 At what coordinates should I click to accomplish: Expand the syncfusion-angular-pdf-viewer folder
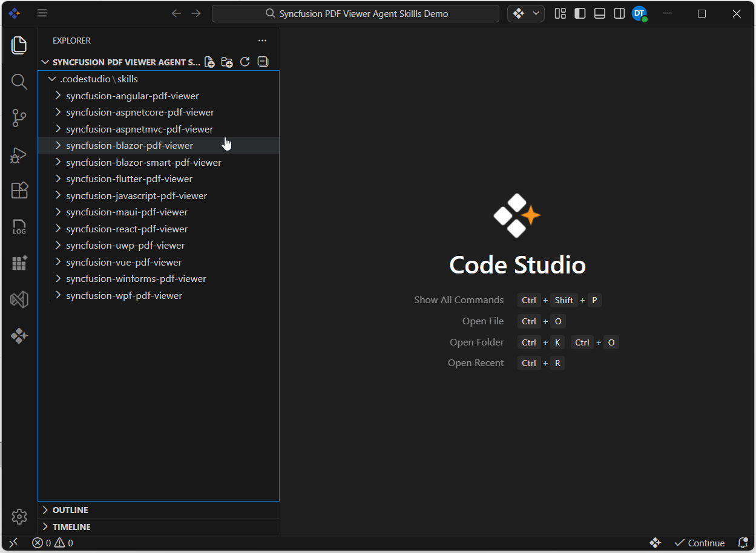coord(59,96)
